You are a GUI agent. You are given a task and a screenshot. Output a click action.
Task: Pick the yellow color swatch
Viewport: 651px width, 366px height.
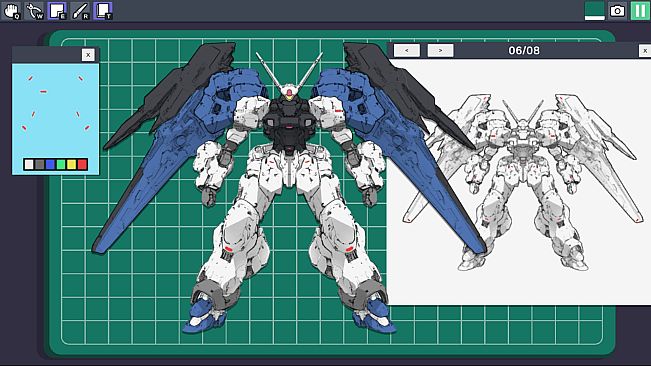pyautogui.click(x=72, y=164)
